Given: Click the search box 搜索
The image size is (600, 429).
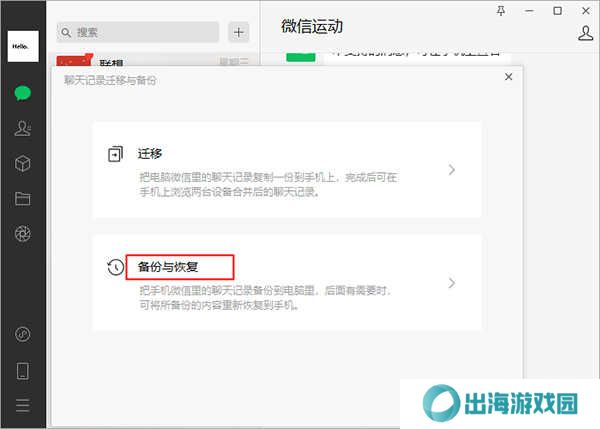Looking at the screenshot, I should (138, 32).
